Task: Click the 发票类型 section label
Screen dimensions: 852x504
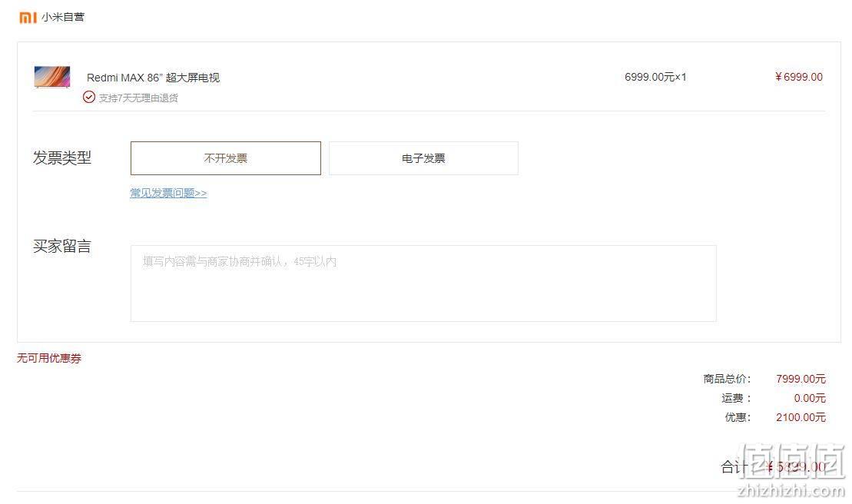Action: tap(62, 157)
